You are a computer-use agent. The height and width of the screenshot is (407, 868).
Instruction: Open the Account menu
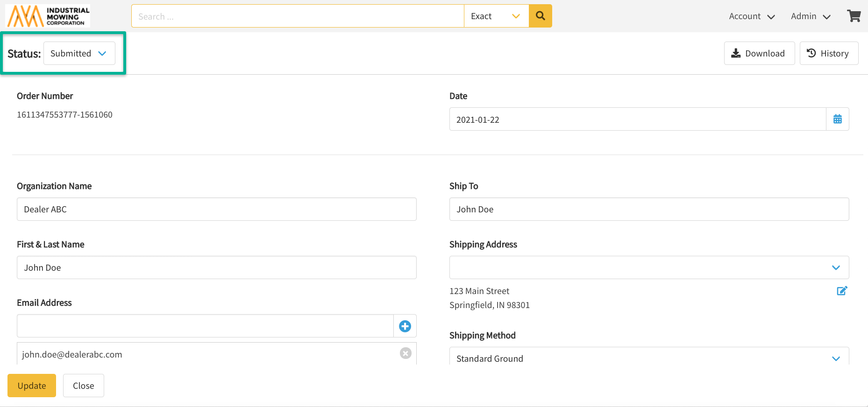[x=751, y=16]
